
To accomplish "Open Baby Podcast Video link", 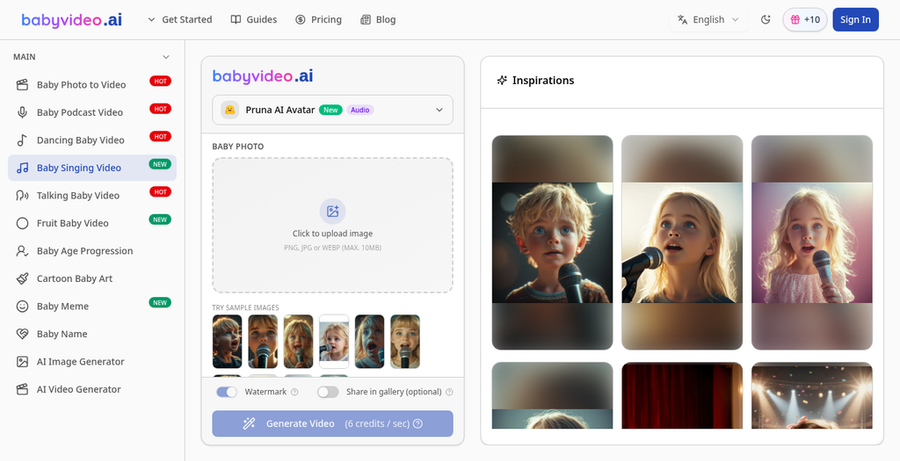I will coord(92,113).
